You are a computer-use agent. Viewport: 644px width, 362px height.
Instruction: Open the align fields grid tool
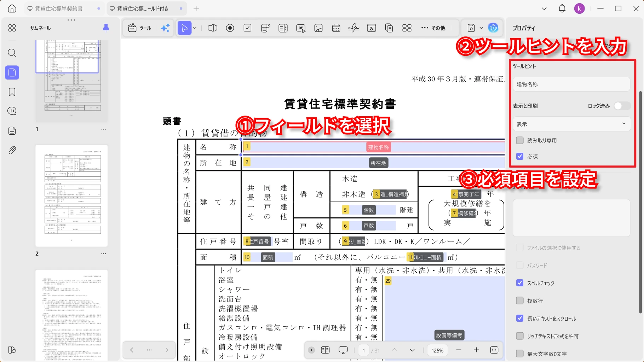[407, 28]
